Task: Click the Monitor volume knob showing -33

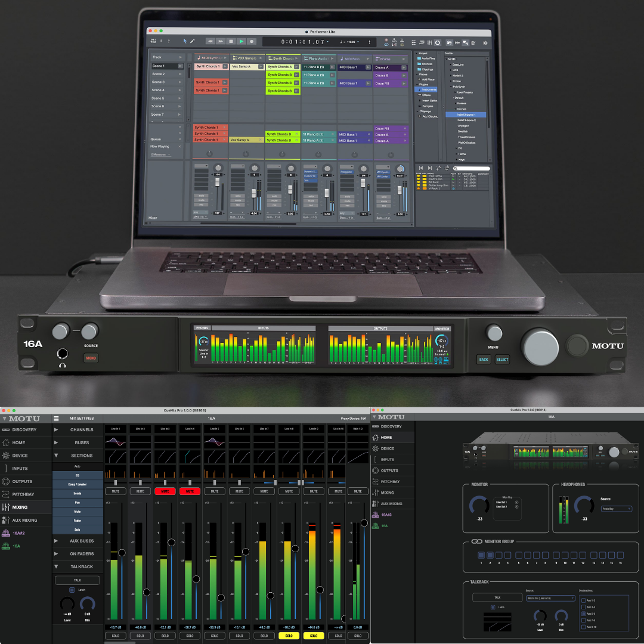Action: pos(479,506)
